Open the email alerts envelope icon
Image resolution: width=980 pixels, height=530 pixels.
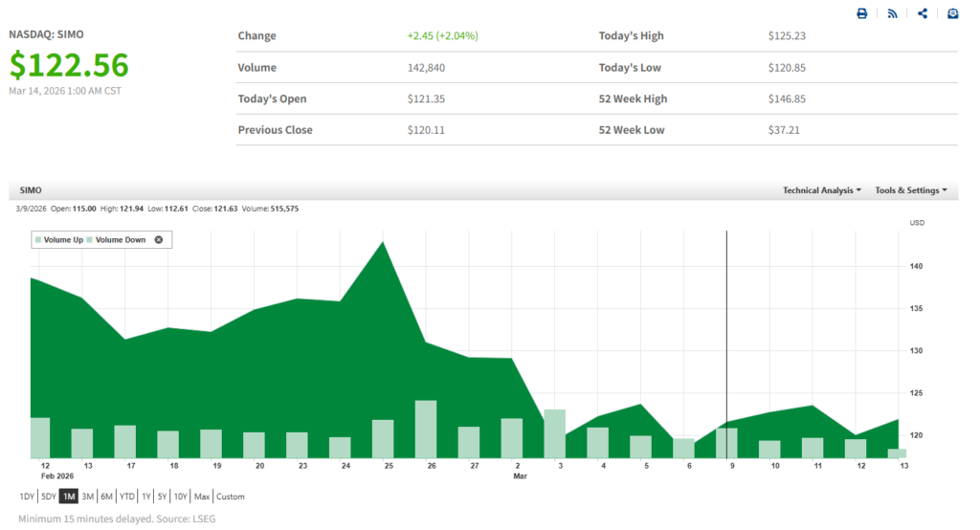pos(952,13)
